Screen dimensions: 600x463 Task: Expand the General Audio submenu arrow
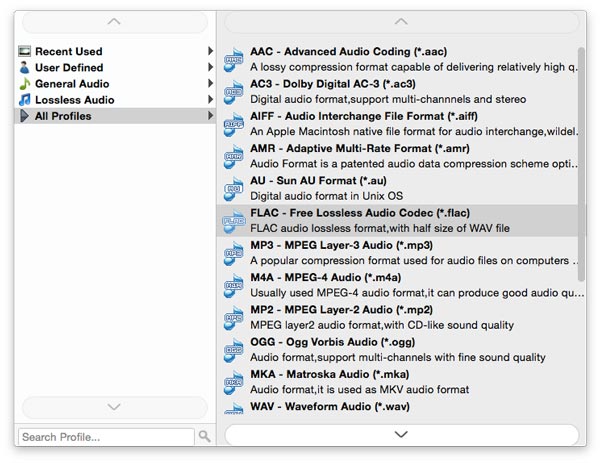pos(210,83)
